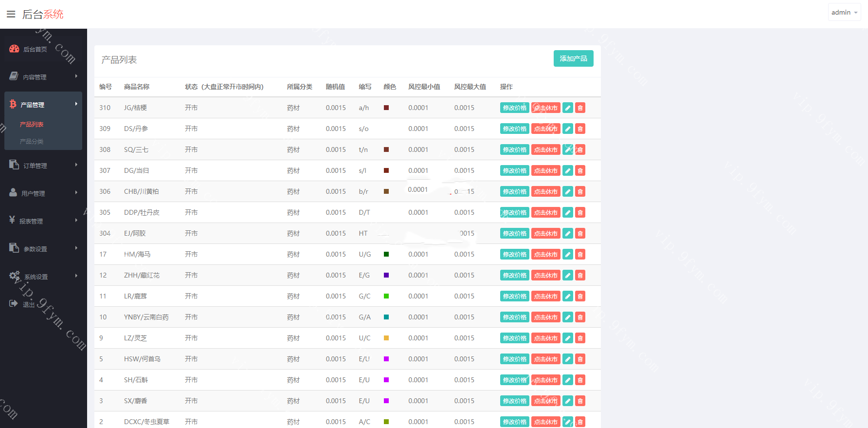This screenshot has width=868, height=428.
Task: Click trash icon for SH/石斛 row
Action: pos(580,380)
